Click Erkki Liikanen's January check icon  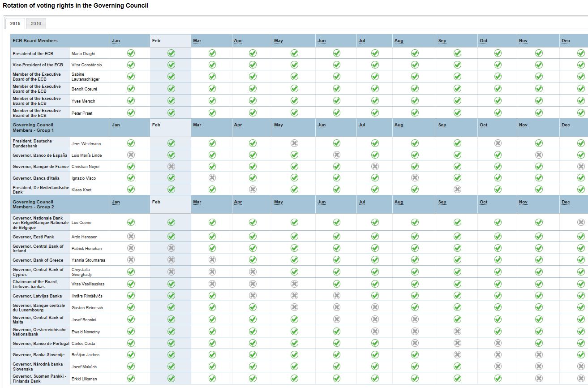131,379
